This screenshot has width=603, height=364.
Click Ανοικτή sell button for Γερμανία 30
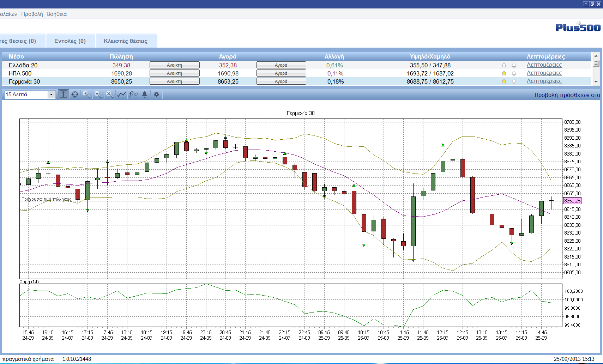tap(175, 81)
